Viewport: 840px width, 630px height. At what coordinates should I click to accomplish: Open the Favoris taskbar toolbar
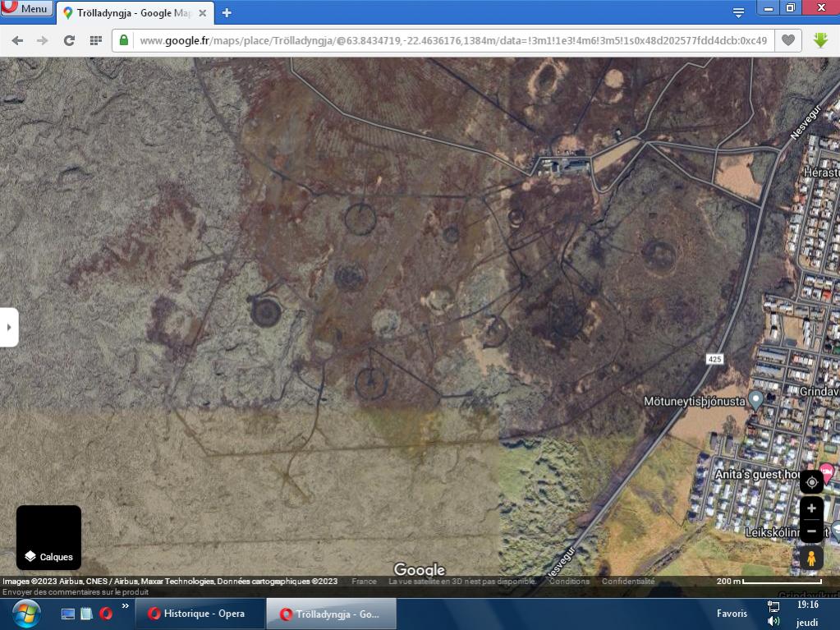pos(732,614)
